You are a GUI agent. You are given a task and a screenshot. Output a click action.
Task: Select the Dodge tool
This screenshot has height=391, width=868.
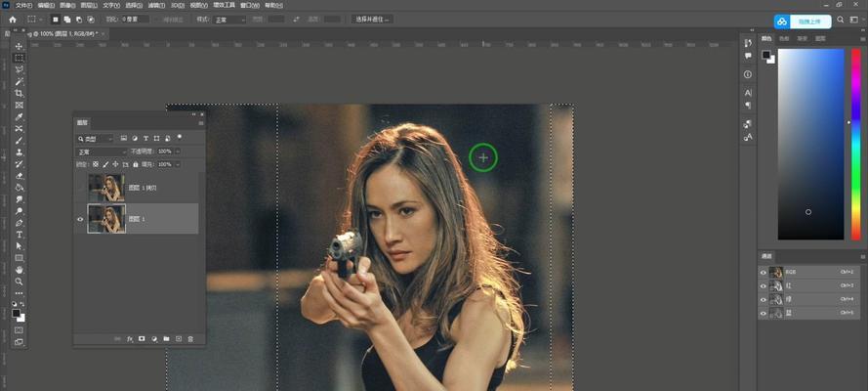19,211
